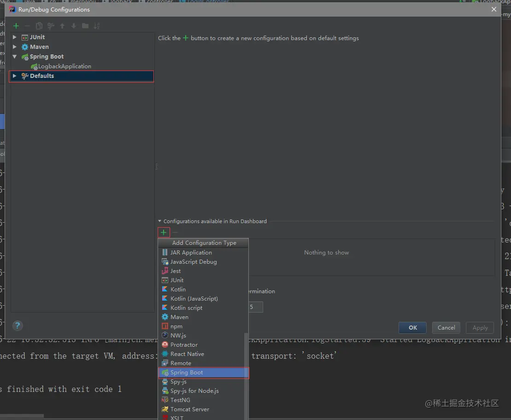511x420 pixels.
Task: Expand the Maven tree node arrow
Action: [15, 47]
